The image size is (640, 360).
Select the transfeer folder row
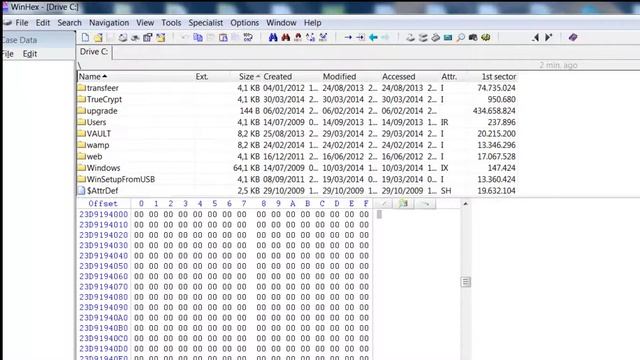[x=297, y=88]
